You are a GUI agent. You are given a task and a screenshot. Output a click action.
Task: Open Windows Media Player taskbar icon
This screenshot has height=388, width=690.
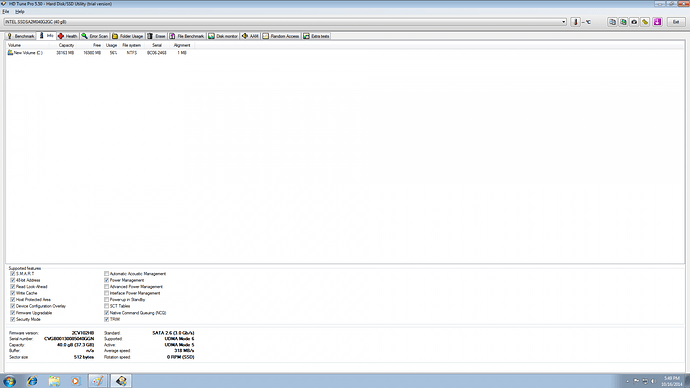(x=75, y=381)
